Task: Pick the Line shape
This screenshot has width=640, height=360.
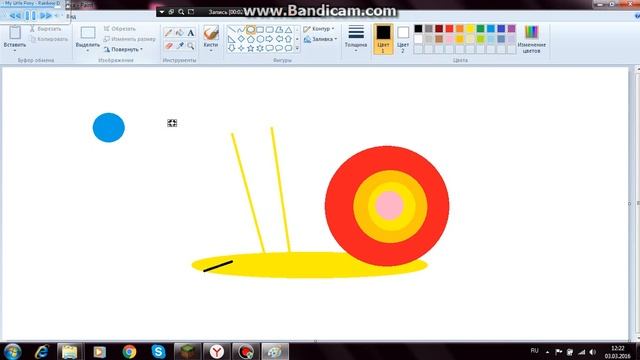Action: 232,30
